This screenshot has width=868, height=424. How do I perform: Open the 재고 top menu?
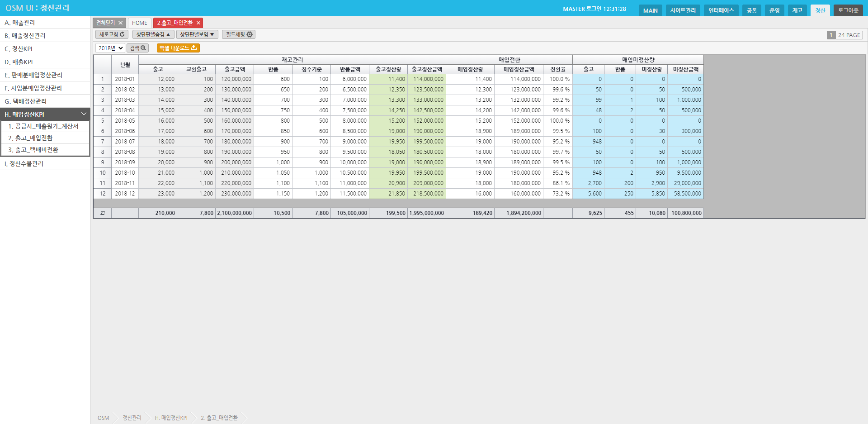tap(797, 10)
